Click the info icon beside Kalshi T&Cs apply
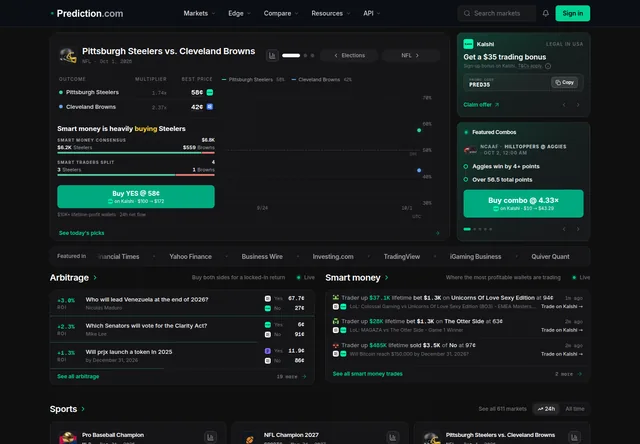The width and height of the screenshot is (640, 444). (548, 66)
